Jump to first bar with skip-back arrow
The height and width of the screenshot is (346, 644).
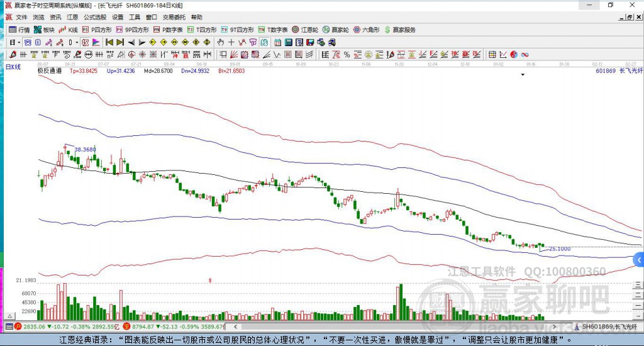(109, 42)
